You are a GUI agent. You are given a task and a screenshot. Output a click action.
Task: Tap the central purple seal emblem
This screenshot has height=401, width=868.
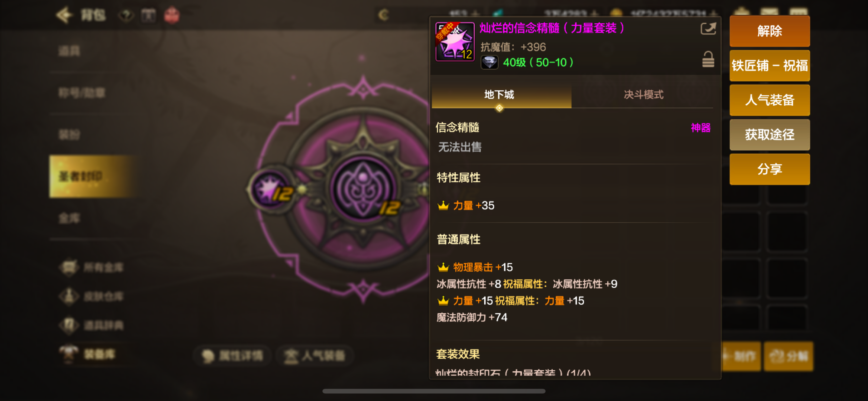coord(362,189)
